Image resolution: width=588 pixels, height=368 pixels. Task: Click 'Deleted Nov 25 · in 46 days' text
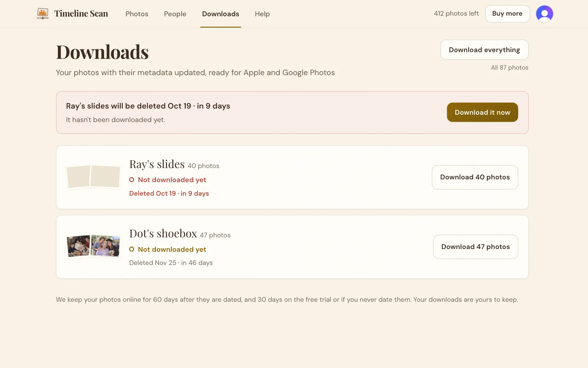171,263
